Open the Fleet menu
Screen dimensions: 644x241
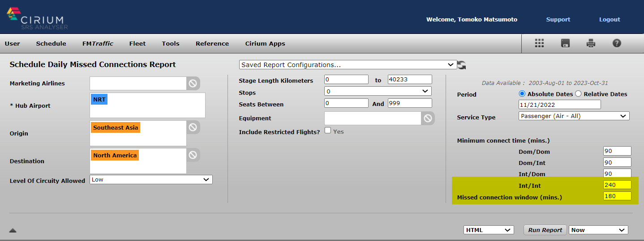(x=137, y=43)
